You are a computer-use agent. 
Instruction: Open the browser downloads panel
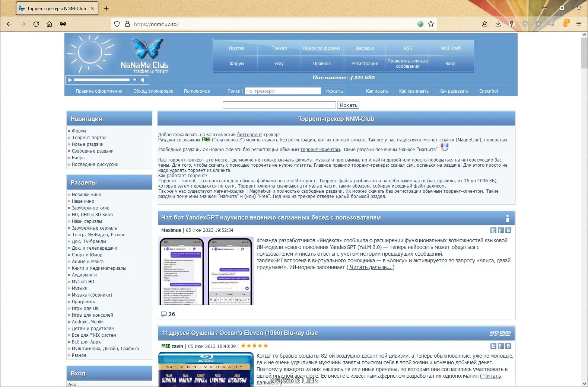498,24
